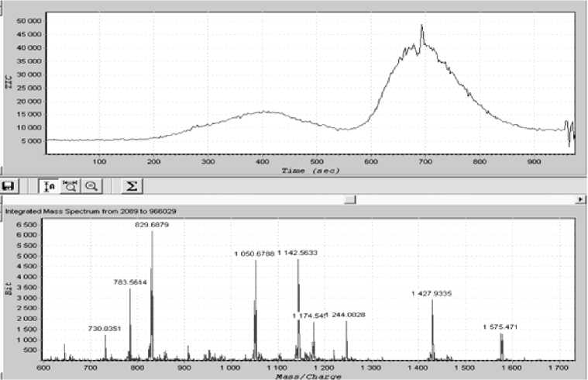Click the 'Integrated Mass Spectrum from 2089 to 966029' title
Viewport: 588px width, 380px height.
click(x=91, y=212)
